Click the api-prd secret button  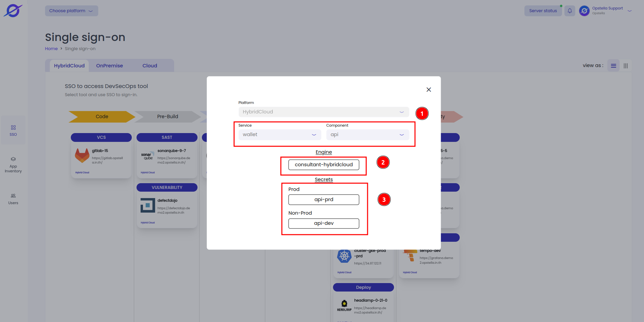click(324, 200)
